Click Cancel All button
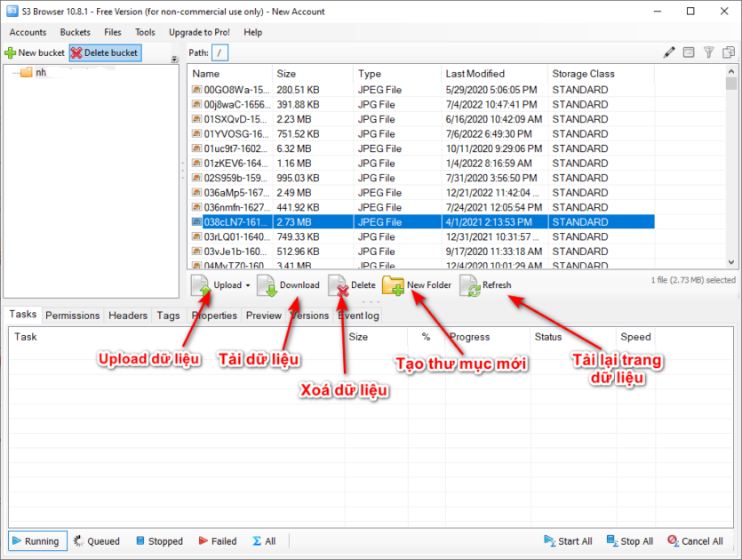The image size is (742, 560). point(695,541)
